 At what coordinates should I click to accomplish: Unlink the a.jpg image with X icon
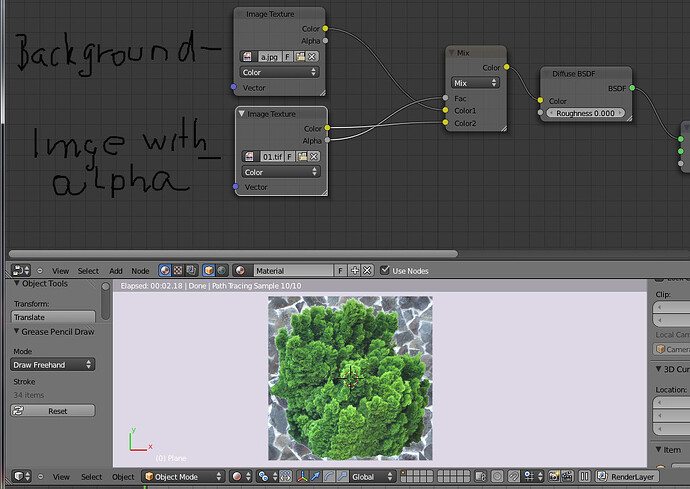pyautogui.click(x=312, y=57)
